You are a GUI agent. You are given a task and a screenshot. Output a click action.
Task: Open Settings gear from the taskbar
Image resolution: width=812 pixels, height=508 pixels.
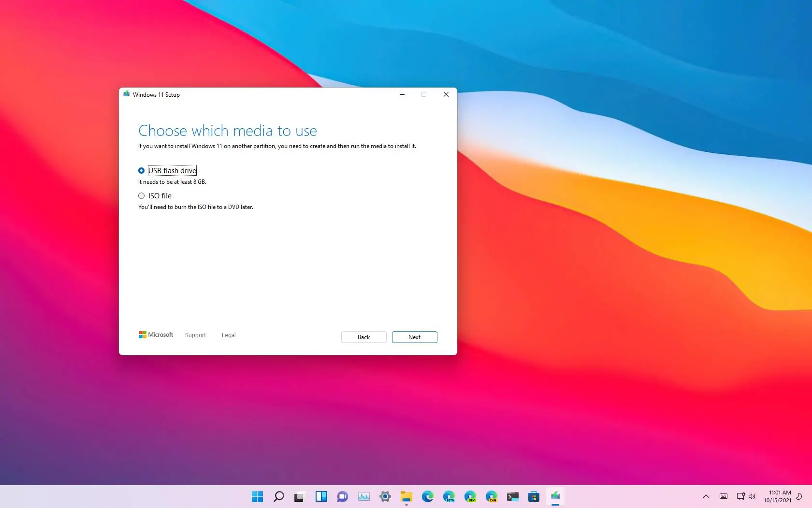pos(385,496)
